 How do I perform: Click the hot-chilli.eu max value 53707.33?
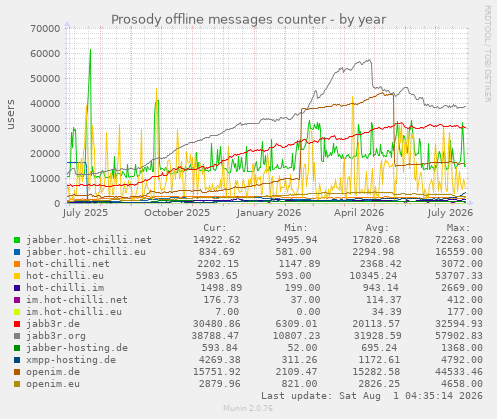click(459, 276)
